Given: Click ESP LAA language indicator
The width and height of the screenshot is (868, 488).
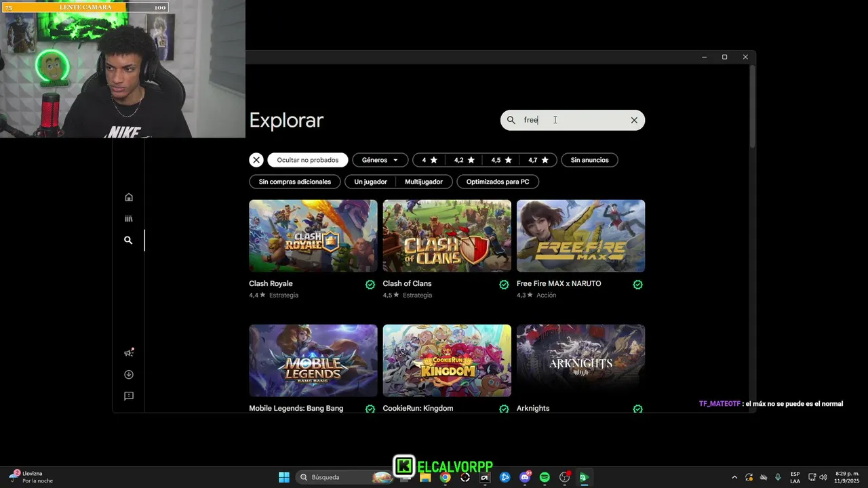Looking at the screenshot, I should tap(795, 477).
